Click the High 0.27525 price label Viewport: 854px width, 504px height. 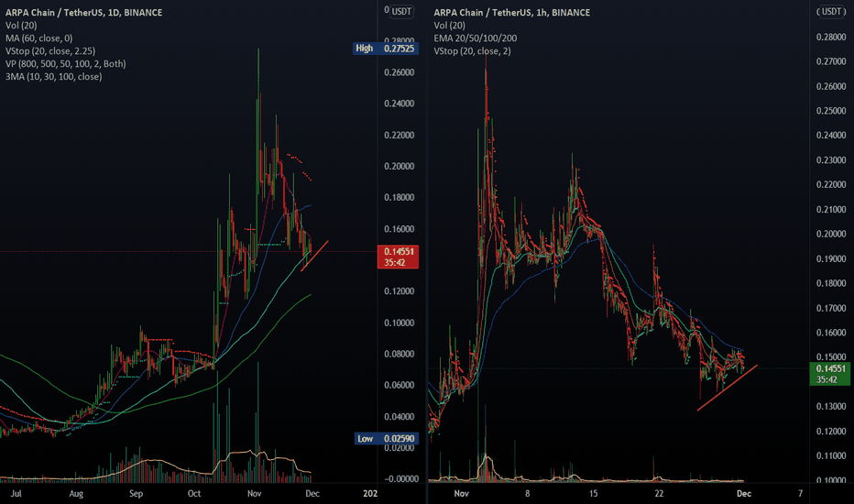(x=386, y=49)
